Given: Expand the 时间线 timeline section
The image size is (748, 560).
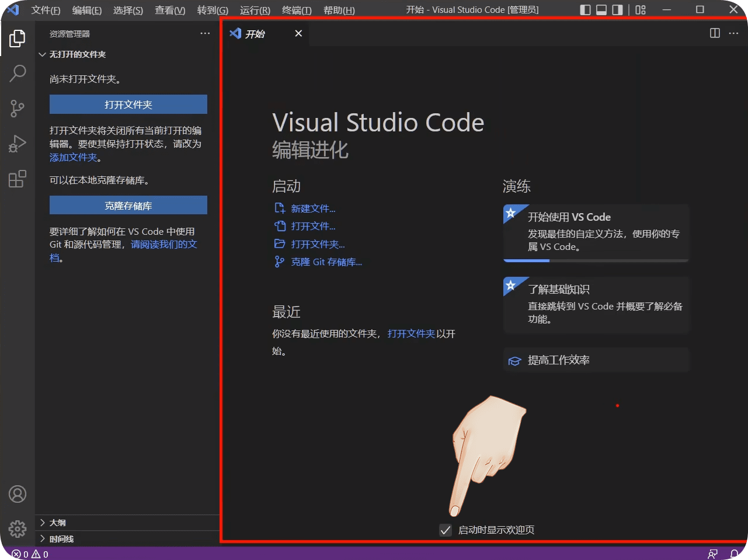Looking at the screenshot, I should [61, 539].
